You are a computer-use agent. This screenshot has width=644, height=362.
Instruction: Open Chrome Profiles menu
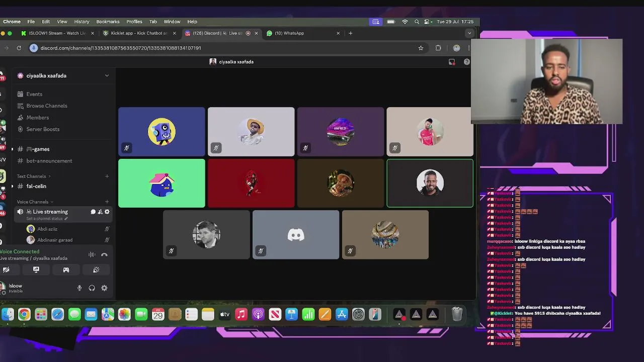pos(134,22)
